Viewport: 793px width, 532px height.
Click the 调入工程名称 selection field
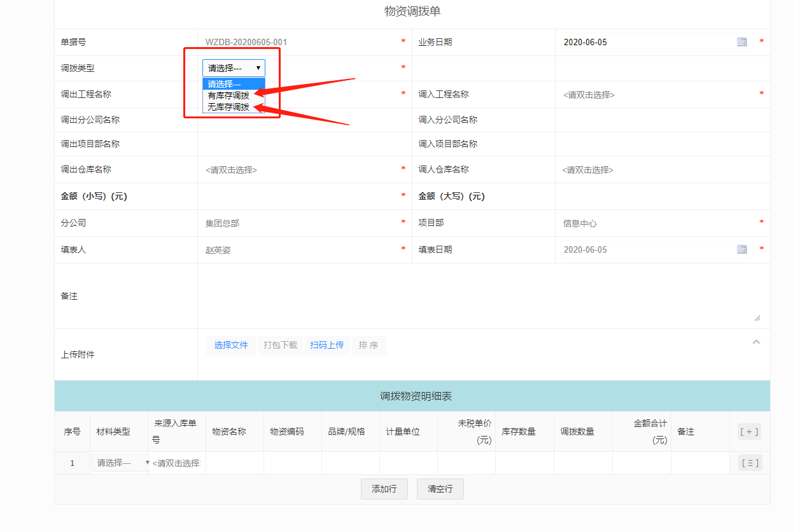[656, 95]
